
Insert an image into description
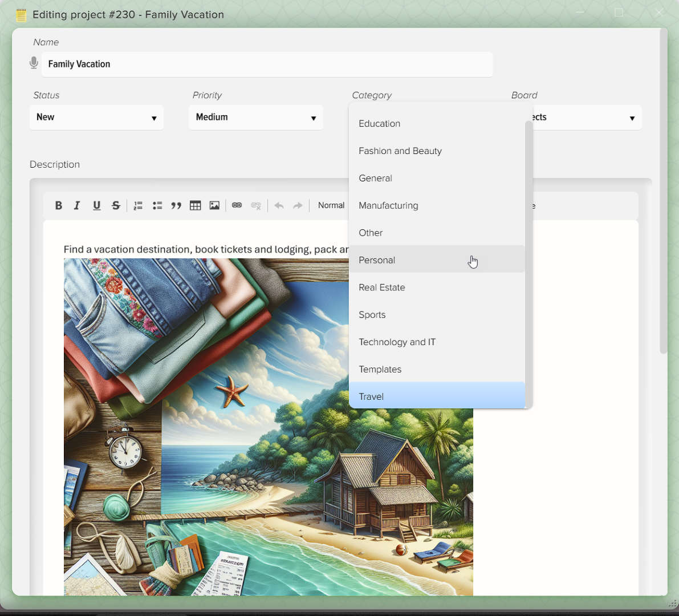click(214, 205)
